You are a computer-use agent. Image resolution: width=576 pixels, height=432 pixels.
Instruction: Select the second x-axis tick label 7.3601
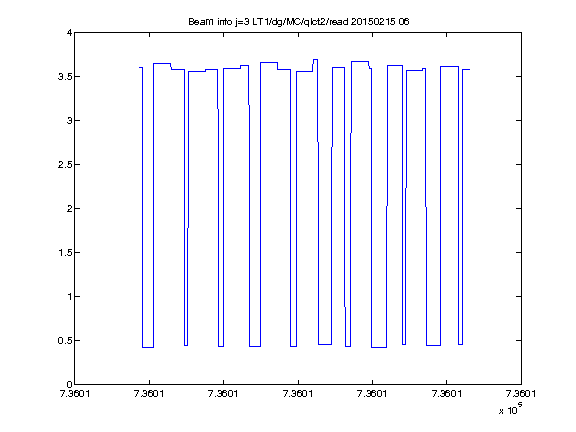(x=149, y=394)
